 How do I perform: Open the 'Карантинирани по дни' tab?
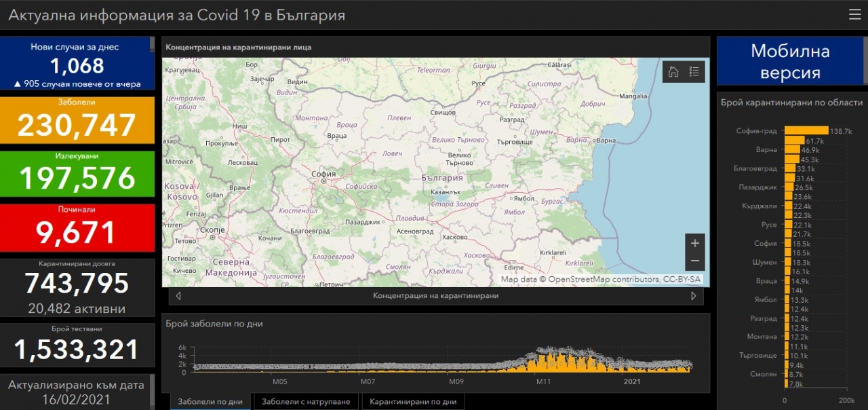(x=413, y=402)
